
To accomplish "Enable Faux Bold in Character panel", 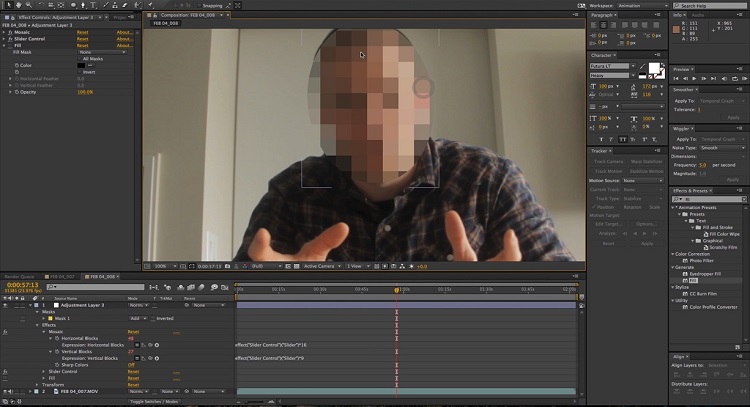I will (x=601, y=140).
